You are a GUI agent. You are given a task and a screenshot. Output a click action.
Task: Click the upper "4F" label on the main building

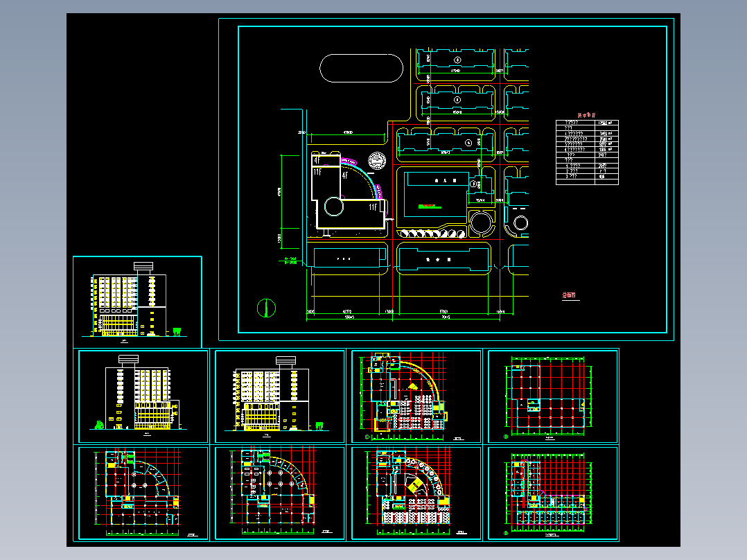coord(317,160)
